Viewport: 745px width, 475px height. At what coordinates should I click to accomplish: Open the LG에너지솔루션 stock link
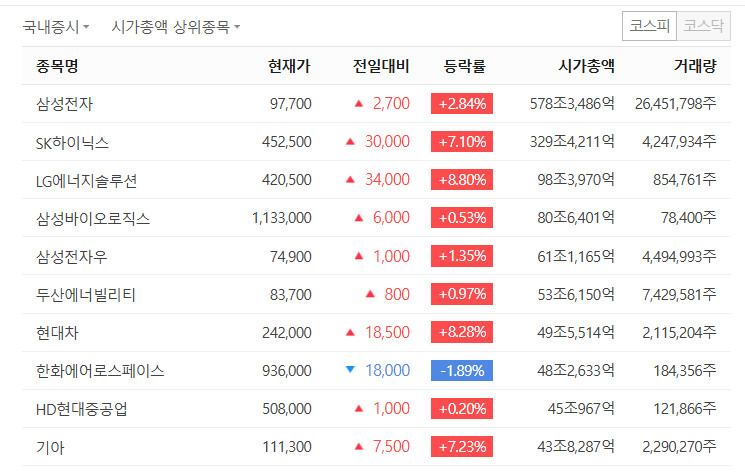tap(86, 180)
